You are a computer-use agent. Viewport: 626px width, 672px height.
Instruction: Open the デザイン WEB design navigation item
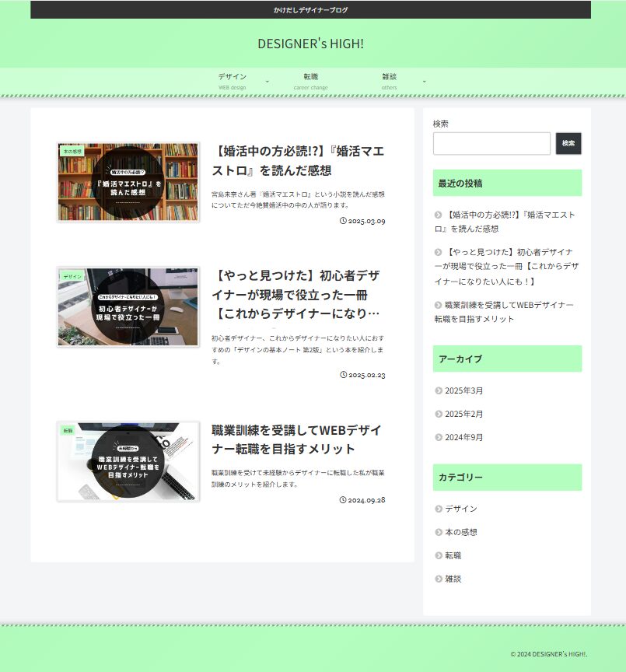(x=233, y=81)
